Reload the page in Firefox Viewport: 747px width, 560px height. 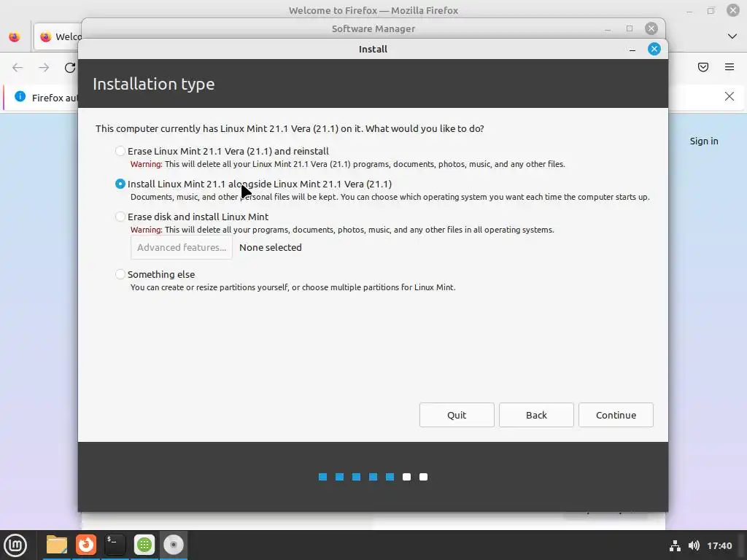tap(70, 68)
